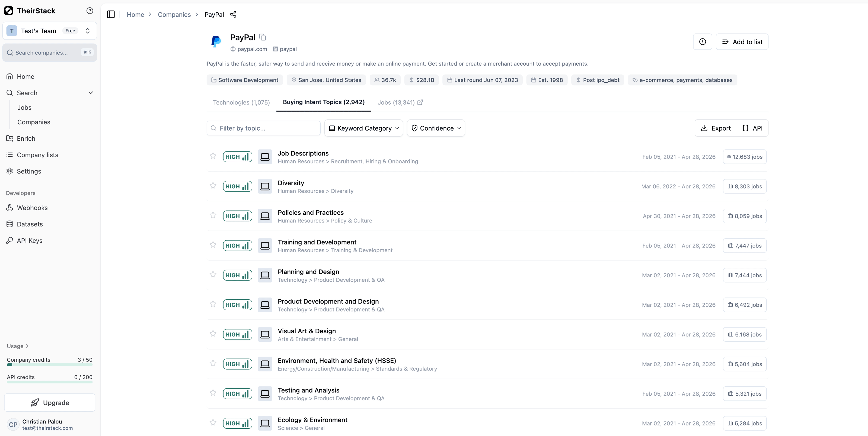Image resolution: width=868 pixels, height=436 pixels.
Task: Click the Search companies field
Action: 50,53
